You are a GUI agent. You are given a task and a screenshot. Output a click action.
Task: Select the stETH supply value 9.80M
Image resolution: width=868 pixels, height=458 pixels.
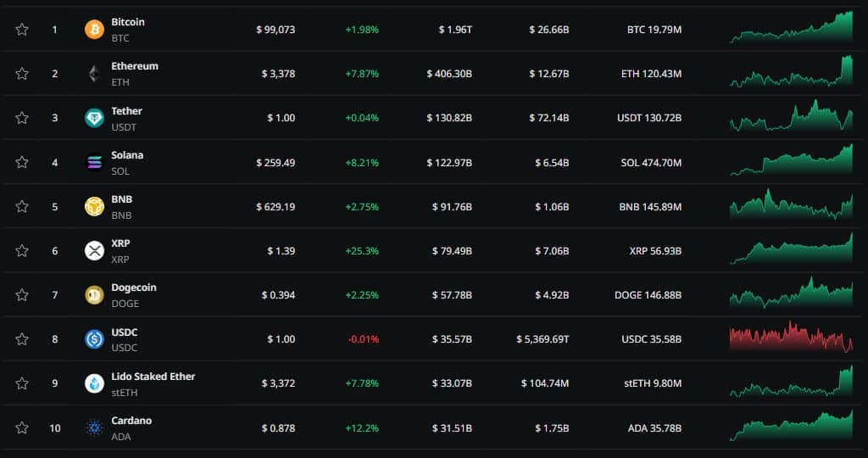[x=666, y=383]
